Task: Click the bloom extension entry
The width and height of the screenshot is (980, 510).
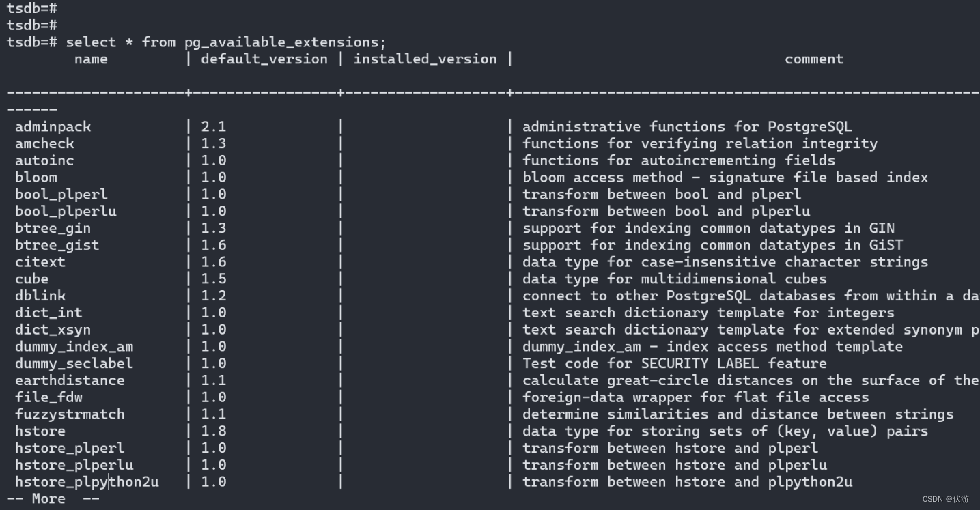Action: [x=36, y=178]
